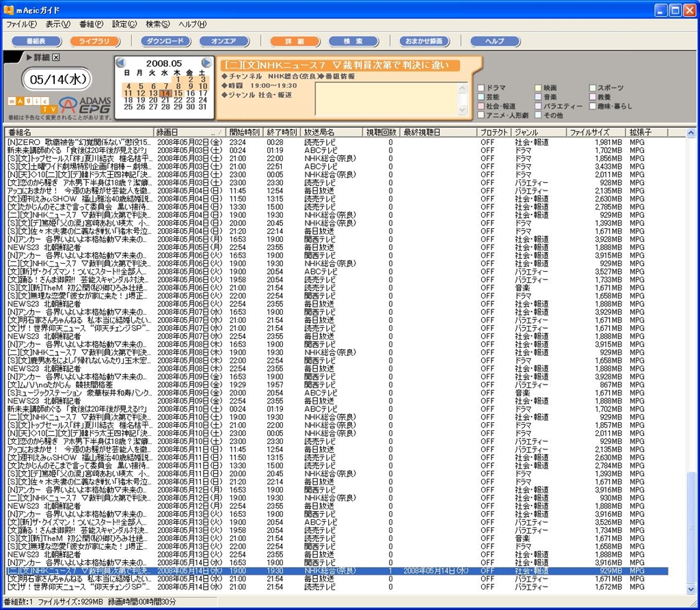Sort list by 開始時刻 column header
The image size is (700, 610).
(244, 133)
